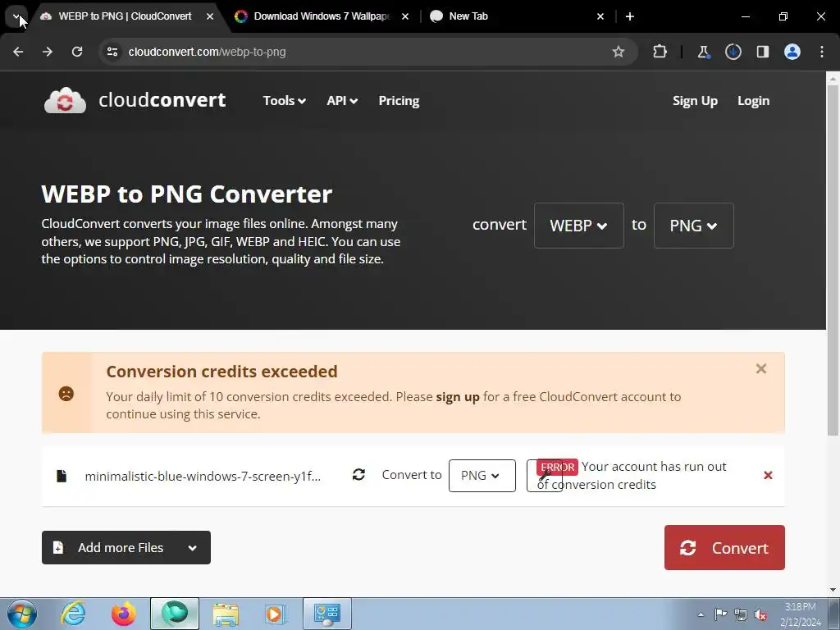Switch to the New Tab tab
Image resolution: width=840 pixels, height=630 pixels.
[x=516, y=16]
